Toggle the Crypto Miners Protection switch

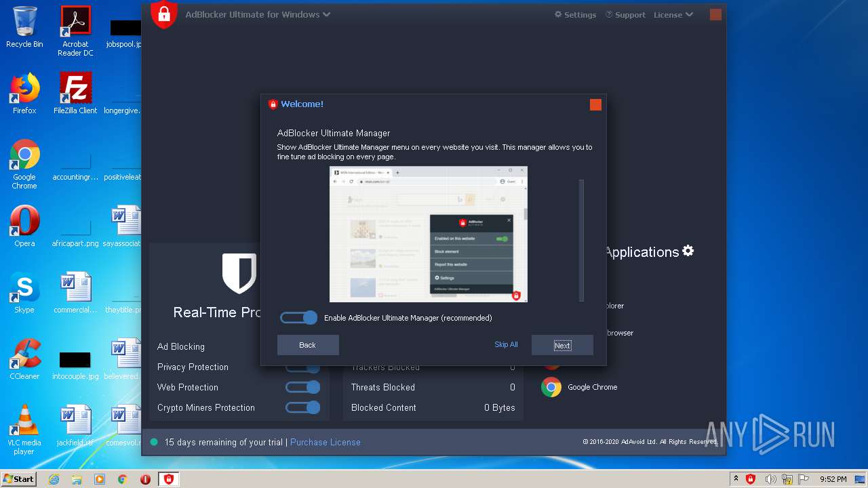[x=302, y=407]
